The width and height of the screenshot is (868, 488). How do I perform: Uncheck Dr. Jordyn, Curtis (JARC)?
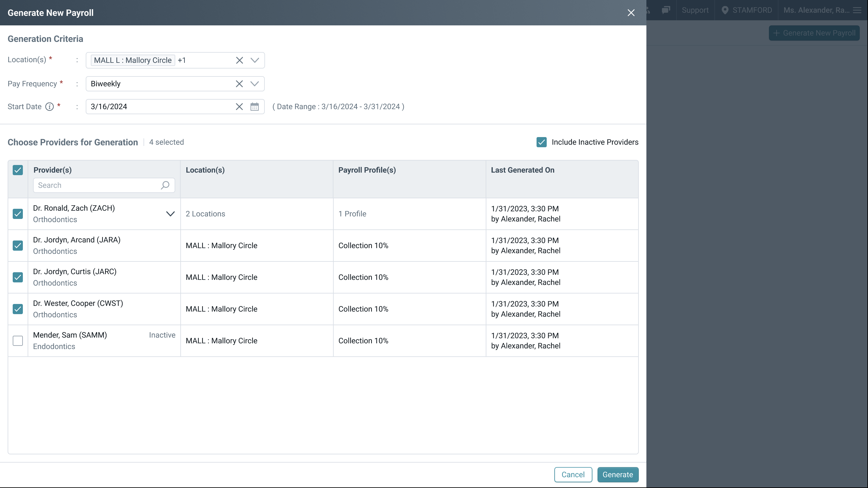[x=18, y=277]
